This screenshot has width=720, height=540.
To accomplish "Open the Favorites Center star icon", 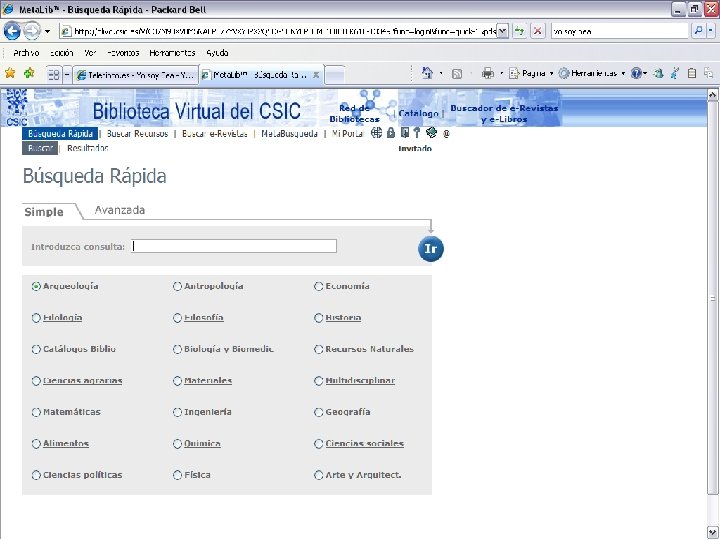I will pos(10,73).
